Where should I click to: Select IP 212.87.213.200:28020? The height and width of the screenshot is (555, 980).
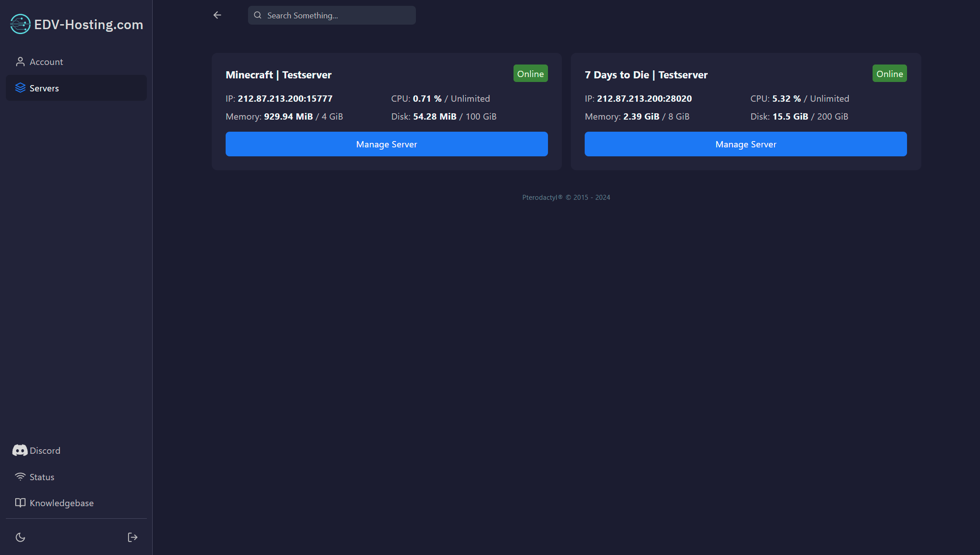click(644, 99)
